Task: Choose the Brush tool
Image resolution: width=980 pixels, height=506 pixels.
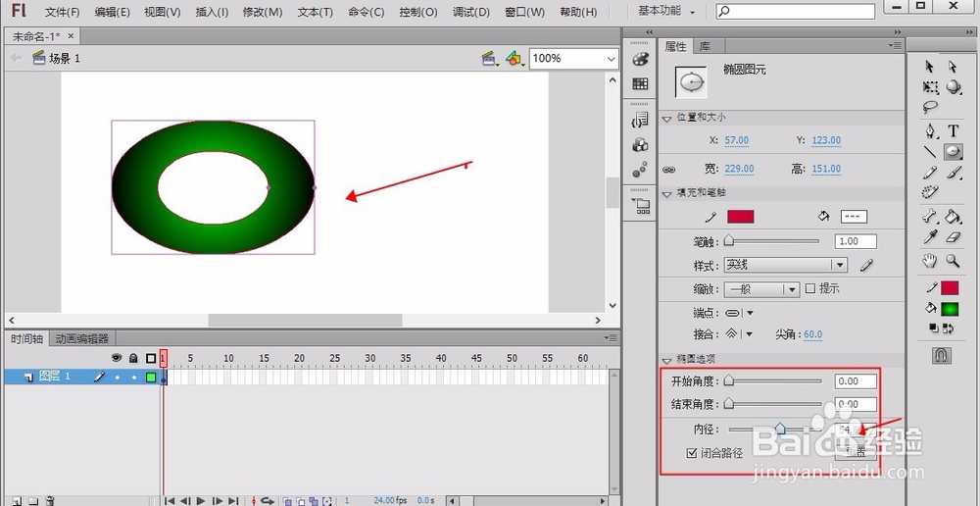Action: (x=954, y=172)
